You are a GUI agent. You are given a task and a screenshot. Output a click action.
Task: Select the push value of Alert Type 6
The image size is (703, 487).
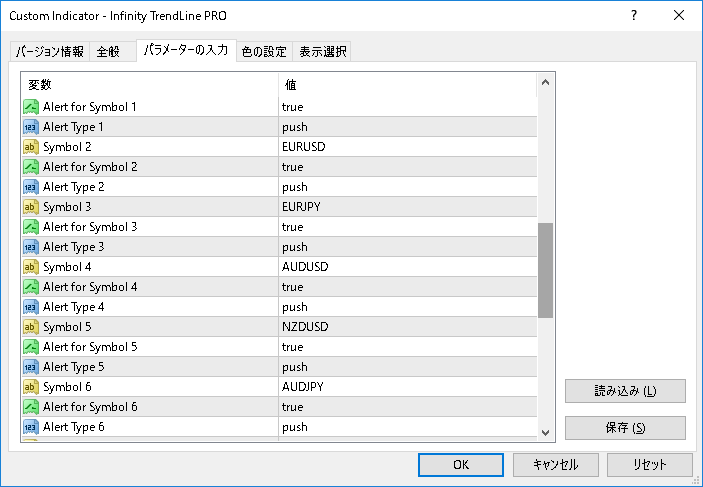pos(408,427)
